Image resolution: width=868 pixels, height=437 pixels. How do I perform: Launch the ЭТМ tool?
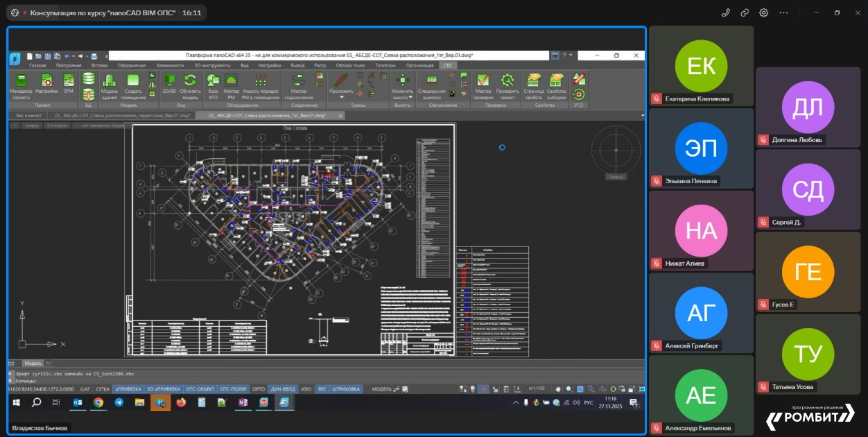69,83
